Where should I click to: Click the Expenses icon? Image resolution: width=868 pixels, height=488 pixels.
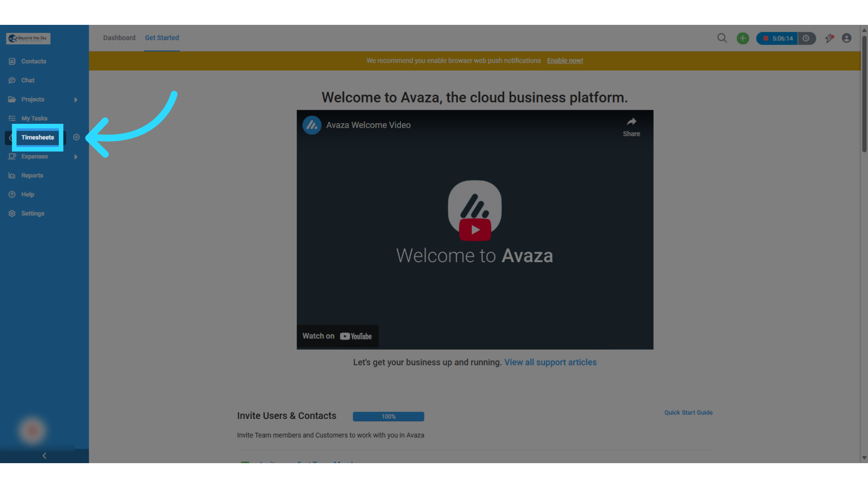[x=12, y=156]
